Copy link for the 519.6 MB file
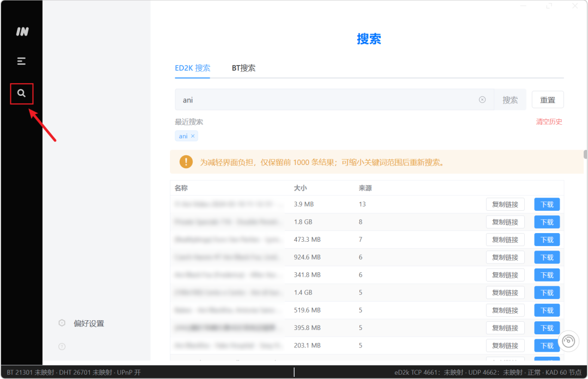 point(505,310)
